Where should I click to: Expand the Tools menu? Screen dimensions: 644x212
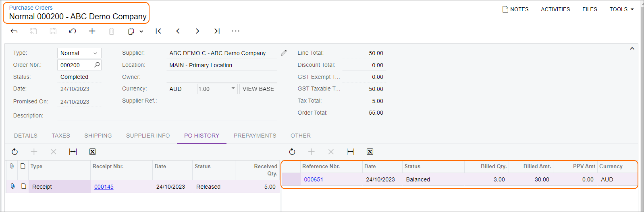point(621,9)
